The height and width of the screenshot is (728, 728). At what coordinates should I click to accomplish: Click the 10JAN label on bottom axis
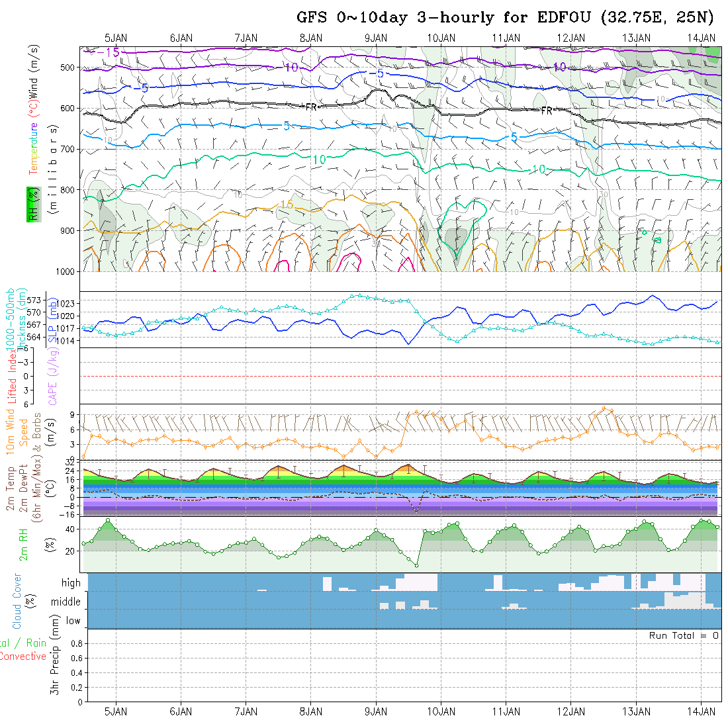[x=441, y=711]
